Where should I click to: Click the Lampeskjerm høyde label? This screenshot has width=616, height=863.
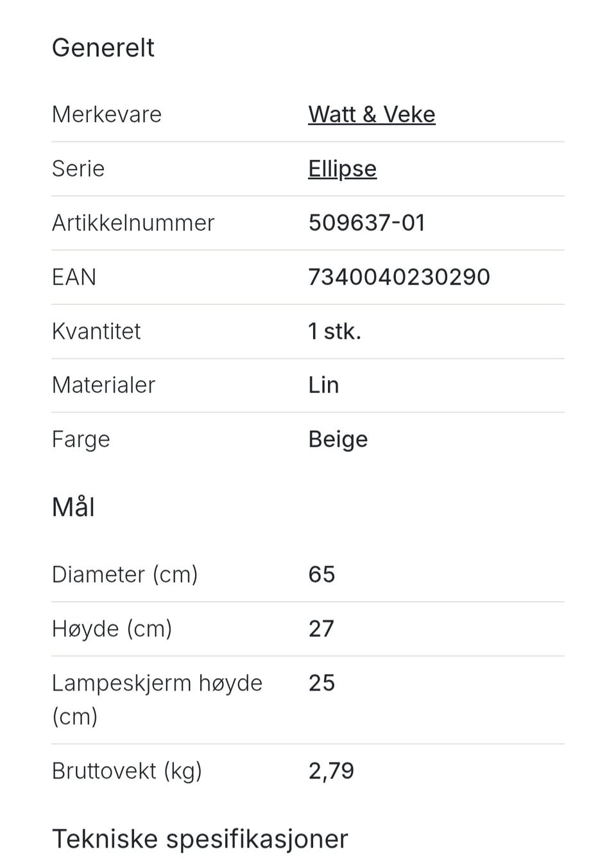click(157, 699)
